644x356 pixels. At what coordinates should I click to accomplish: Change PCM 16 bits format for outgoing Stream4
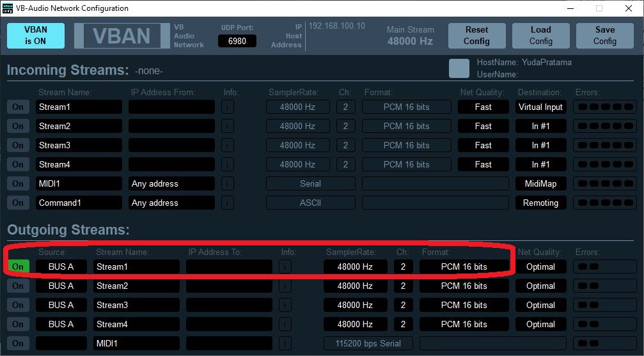pos(464,324)
